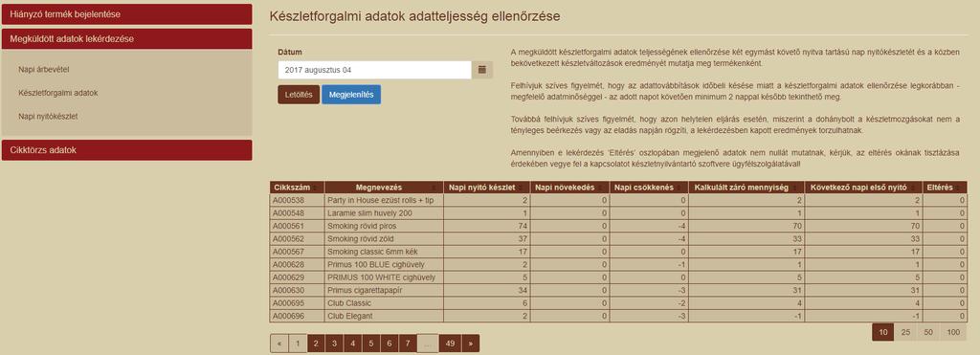Screen dimensions: 980x355
Task: Select cell A000695 in Cikkszám column
Action: click(298, 303)
